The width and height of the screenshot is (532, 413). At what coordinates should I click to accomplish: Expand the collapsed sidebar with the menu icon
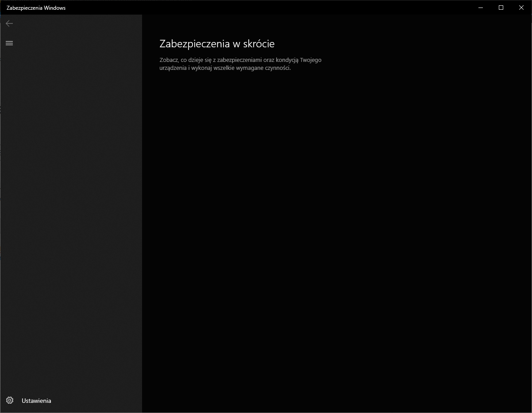(x=9, y=43)
